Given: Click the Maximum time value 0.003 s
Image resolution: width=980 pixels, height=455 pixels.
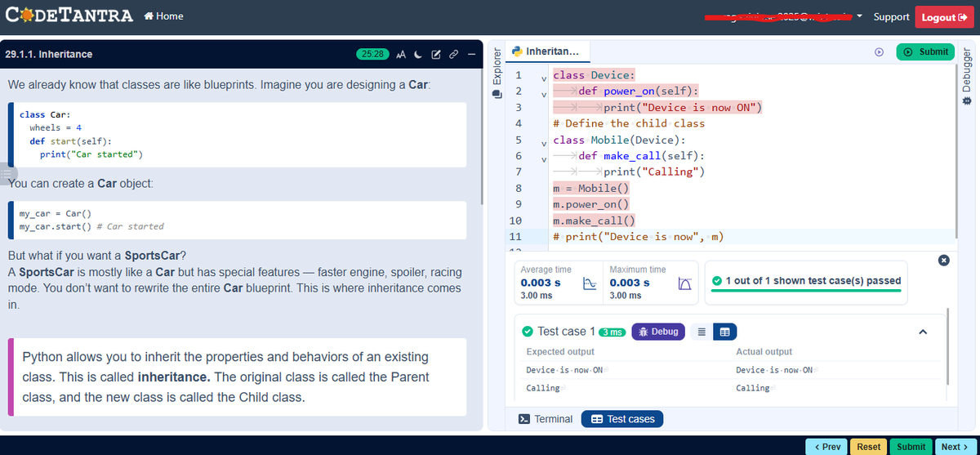Looking at the screenshot, I should 630,283.
